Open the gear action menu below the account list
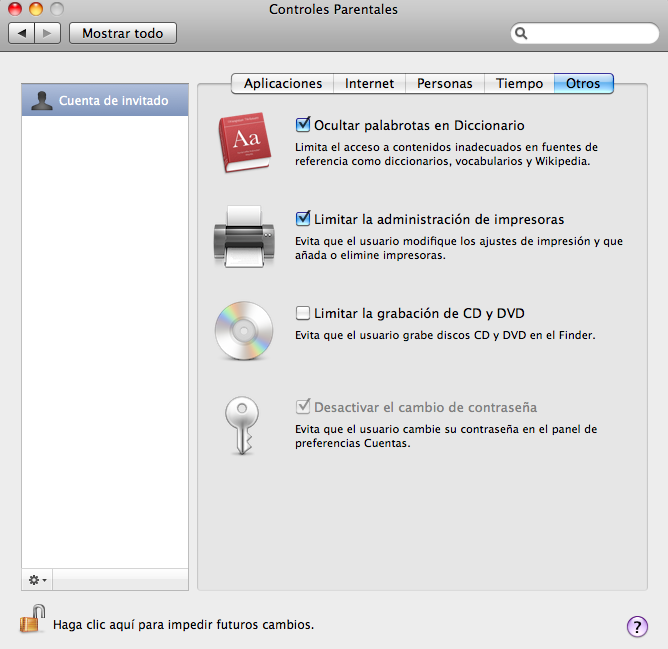The image size is (668, 649). pos(38,580)
